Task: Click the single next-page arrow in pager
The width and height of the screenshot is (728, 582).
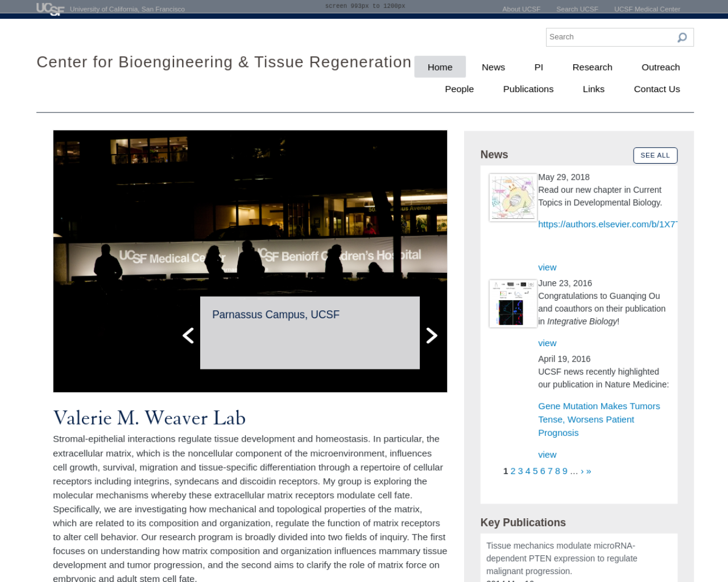Action: (x=582, y=471)
